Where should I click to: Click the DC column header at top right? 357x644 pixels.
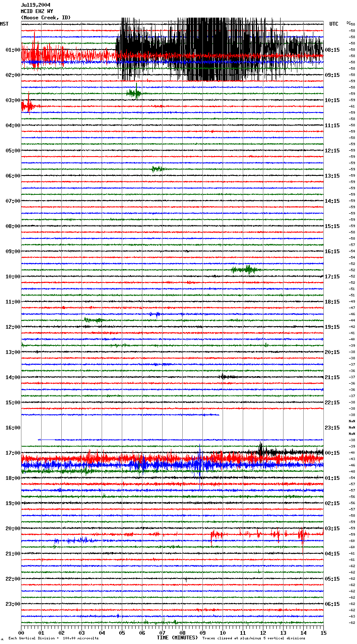[349, 23]
